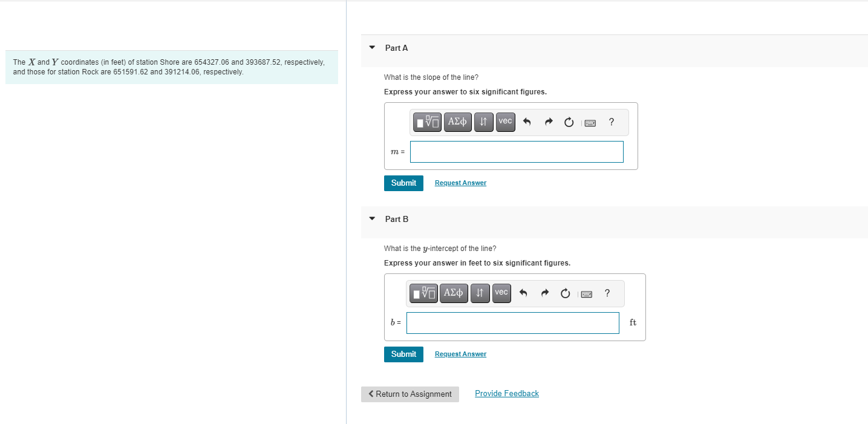The width and height of the screenshot is (868, 424).
Task: Click 'Express your answer in feet' instruction
Action: [x=477, y=263]
